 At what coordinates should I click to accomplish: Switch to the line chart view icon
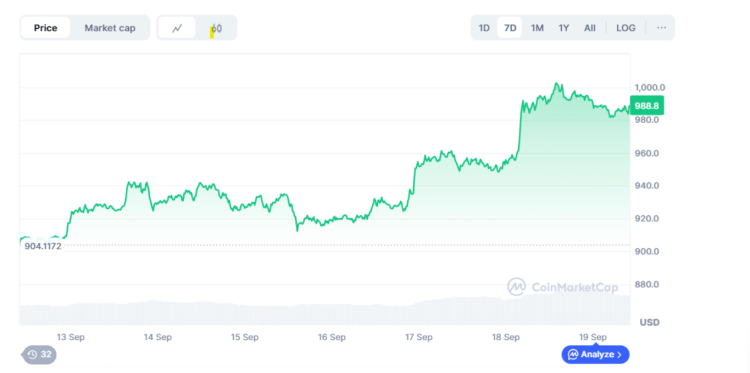point(177,28)
